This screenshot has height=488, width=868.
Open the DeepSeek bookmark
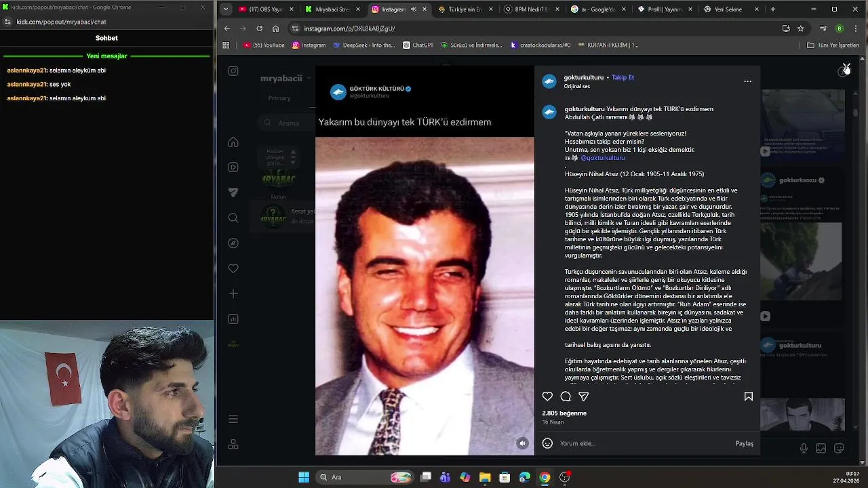[364, 45]
